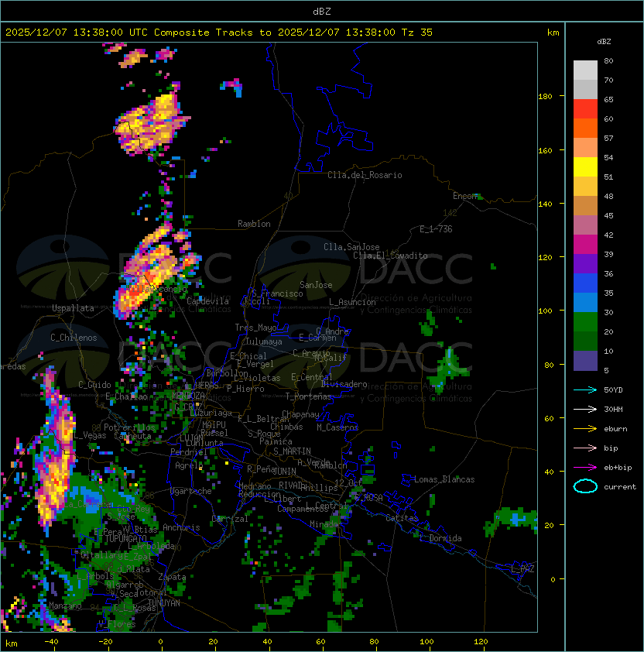This screenshot has height=652, width=644.
Task: Click the 'Tres_Mayo' map label
Action: coord(255,328)
